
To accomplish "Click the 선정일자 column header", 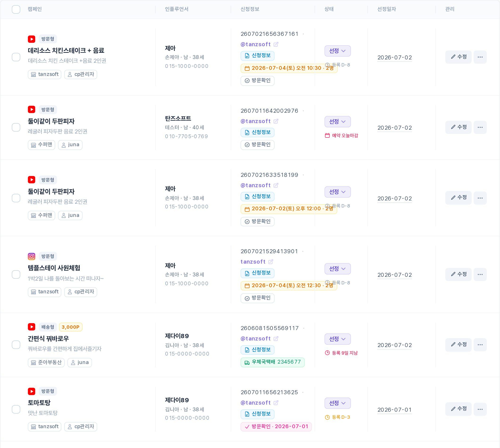I will [x=387, y=9].
